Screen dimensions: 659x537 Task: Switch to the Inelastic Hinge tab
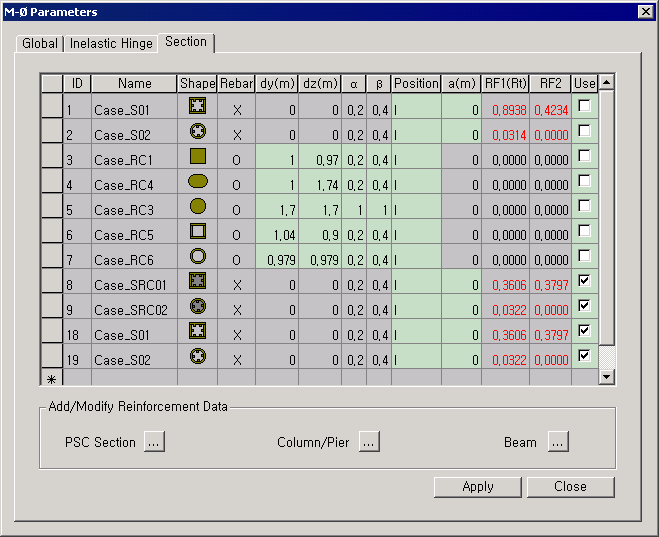coord(111,44)
